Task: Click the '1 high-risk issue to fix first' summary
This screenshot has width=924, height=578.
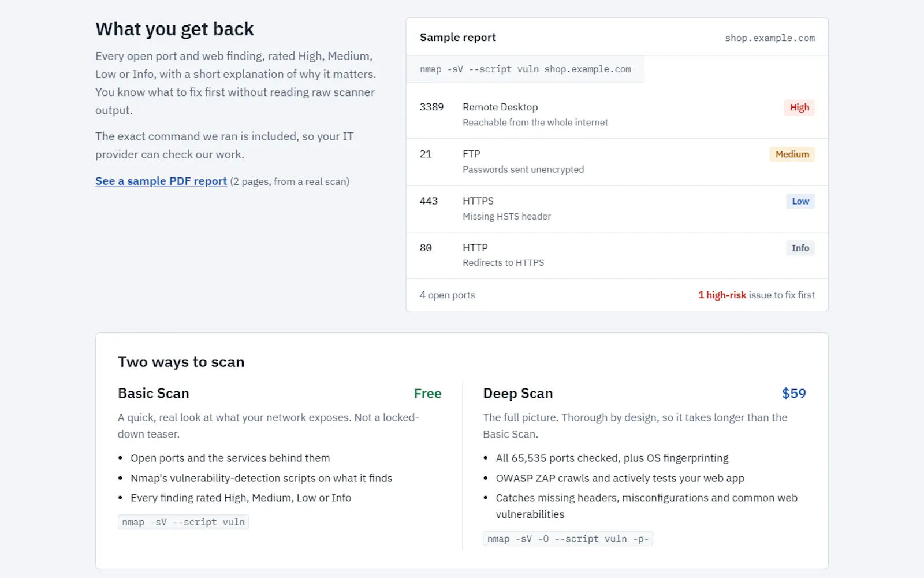Action: click(757, 295)
